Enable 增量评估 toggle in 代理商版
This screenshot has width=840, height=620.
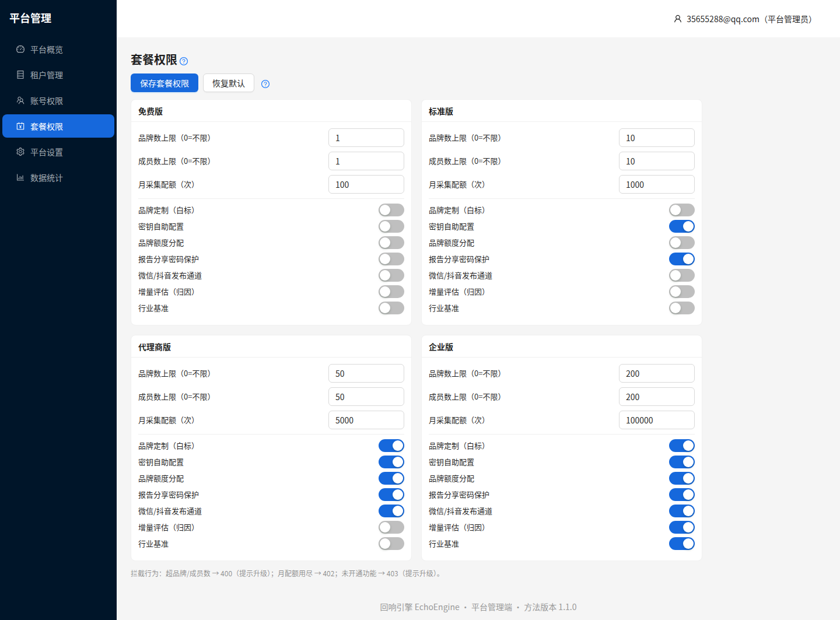pos(391,527)
